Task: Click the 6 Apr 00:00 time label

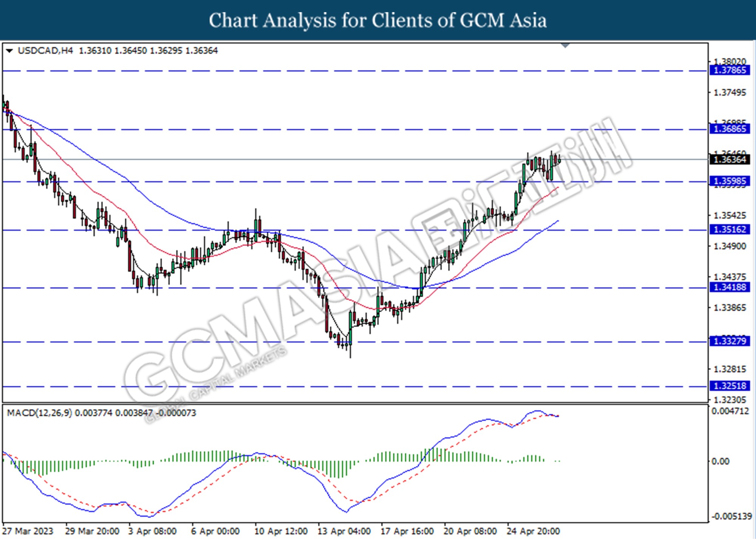Action: tap(215, 531)
